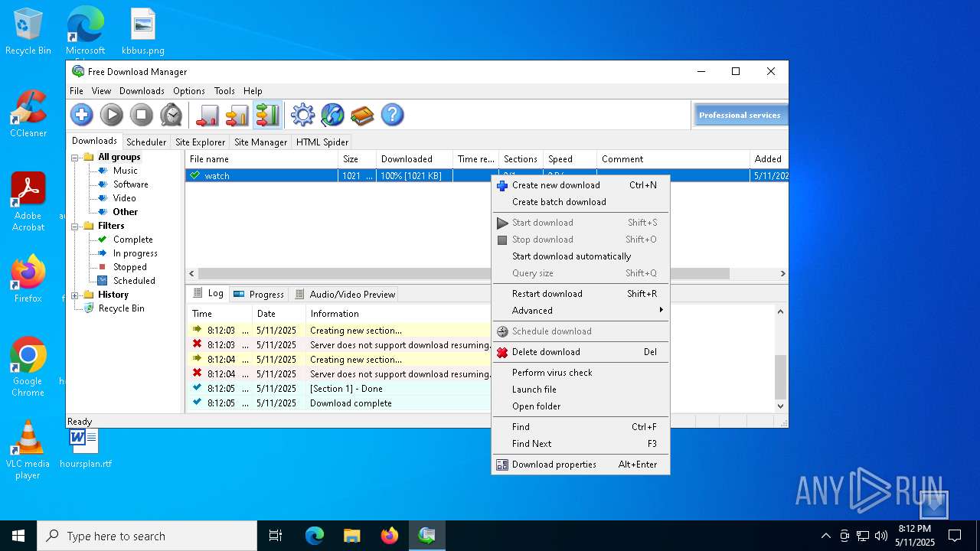This screenshot has width=980, height=551.
Task: Select the Log tab
Action: (x=207, y=293)
